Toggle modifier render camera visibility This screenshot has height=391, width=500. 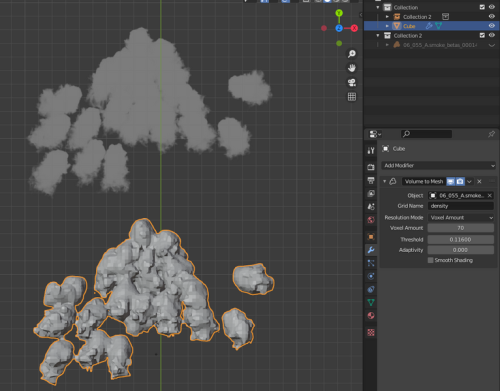460,181
